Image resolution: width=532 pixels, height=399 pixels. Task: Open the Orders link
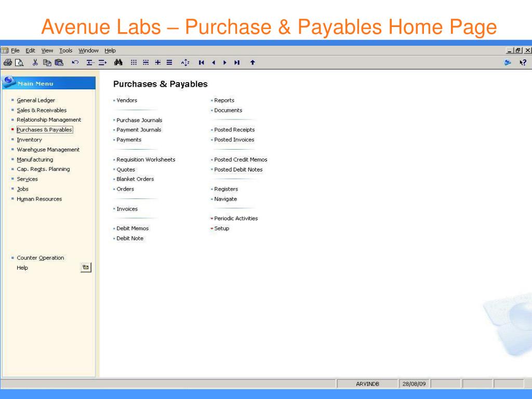[125, 189]
